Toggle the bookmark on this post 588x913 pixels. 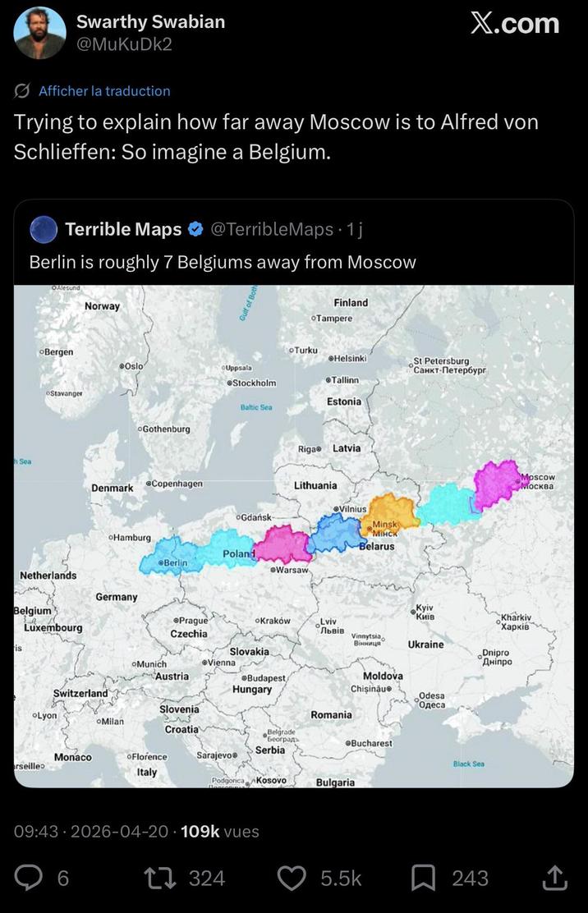click(425, 878)
